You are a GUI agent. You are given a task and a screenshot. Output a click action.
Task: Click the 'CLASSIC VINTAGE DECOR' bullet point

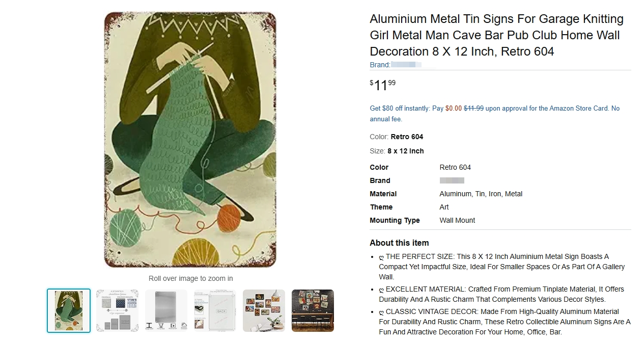[x=504, y=322]
